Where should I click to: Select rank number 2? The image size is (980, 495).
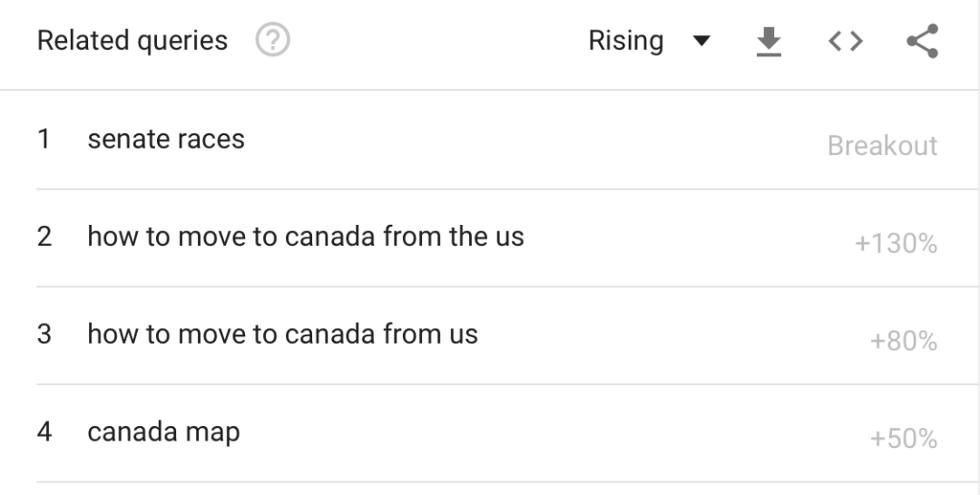point(44,237)
